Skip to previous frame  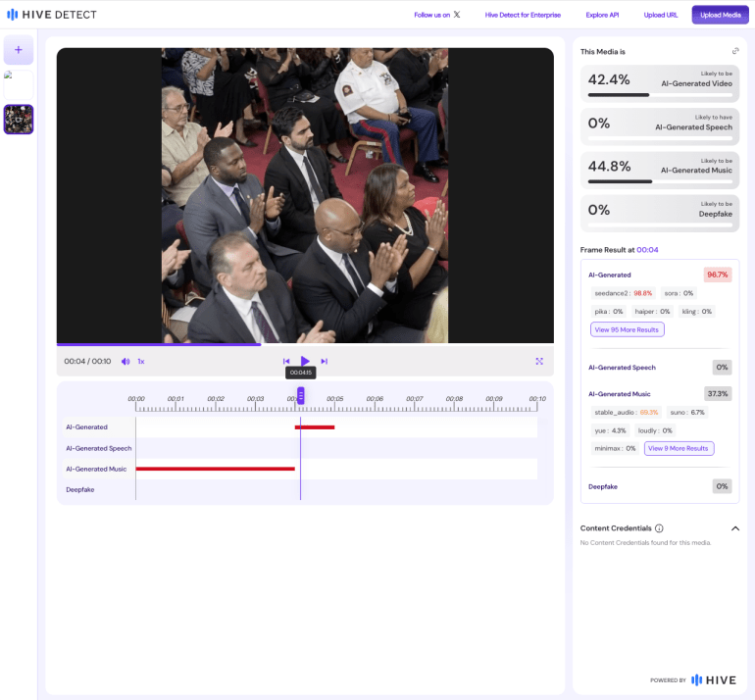pos(286,361)
